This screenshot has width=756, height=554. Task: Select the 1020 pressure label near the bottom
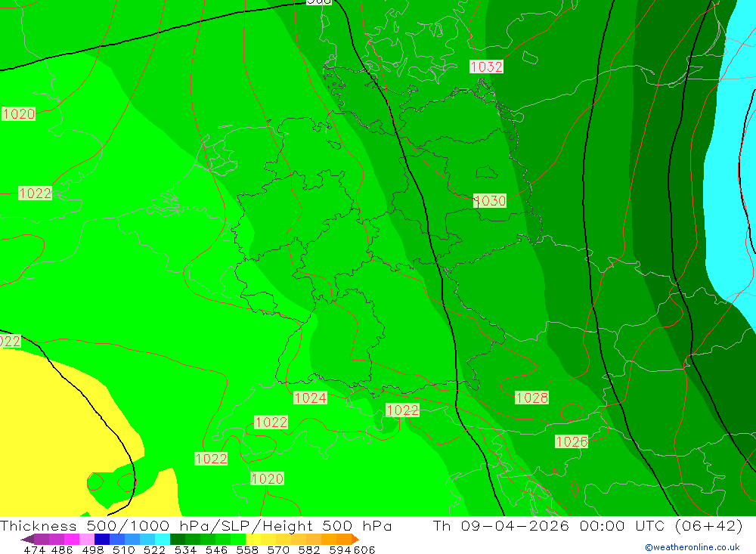tap(267, 478)
